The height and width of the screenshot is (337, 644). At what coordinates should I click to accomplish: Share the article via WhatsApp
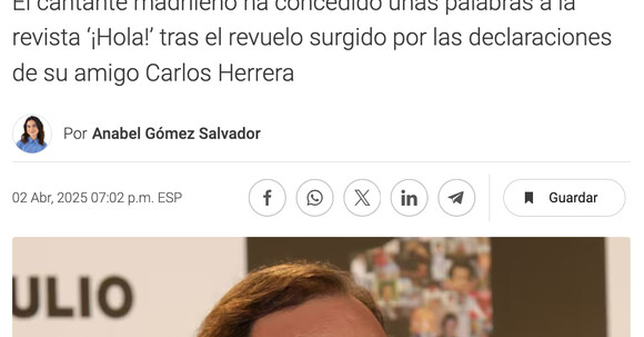pyautogui.click(x=315, y=198)
